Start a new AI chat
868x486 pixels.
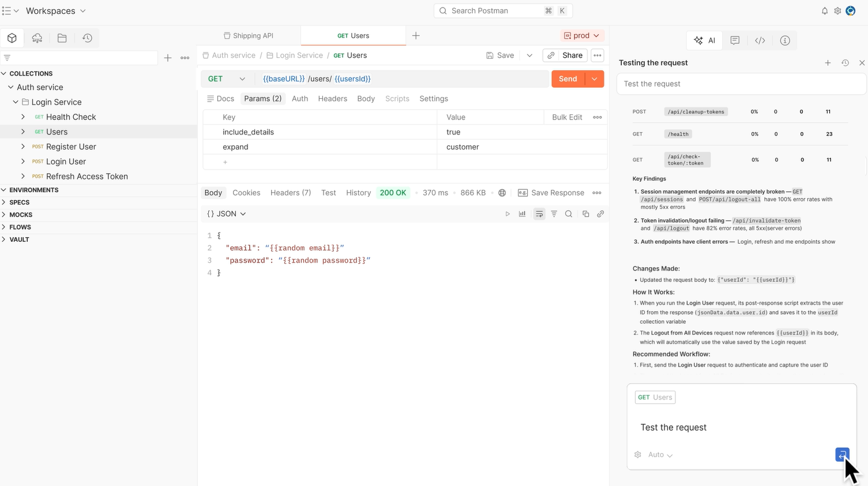[x=828, y=63]
